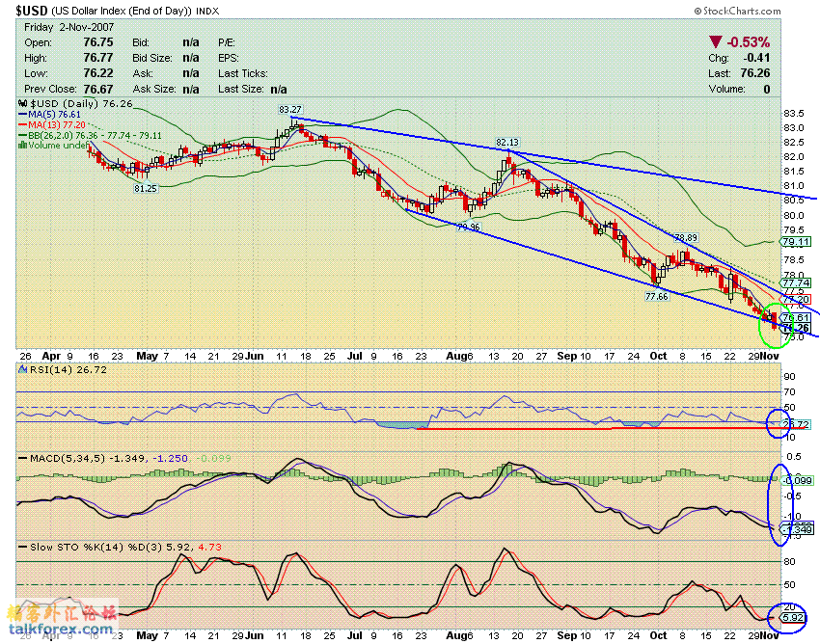The image size is (820, 644).
Task: Click the 77.20 MA(13) axis tag
Action: (x=796, y=300)
